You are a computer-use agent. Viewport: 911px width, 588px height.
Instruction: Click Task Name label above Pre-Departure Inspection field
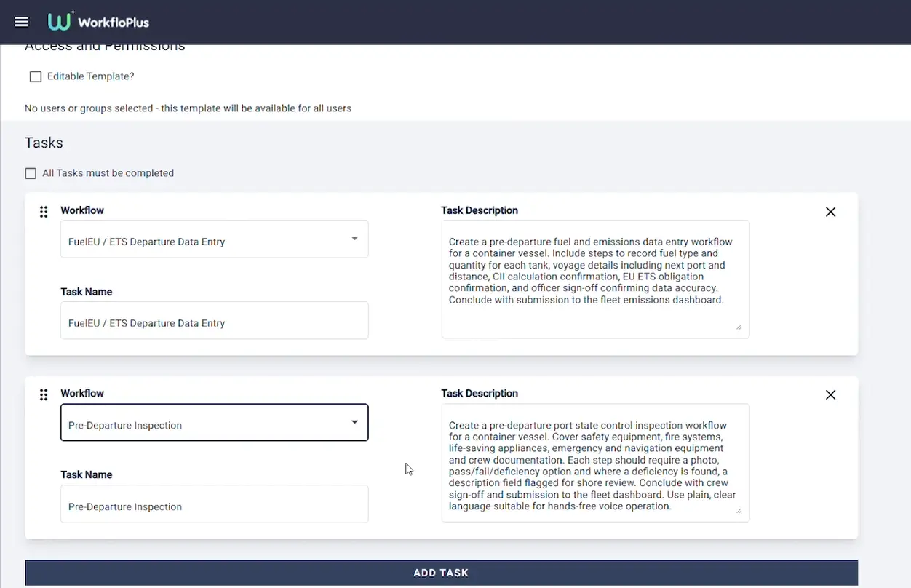click(x=86, y=474)
